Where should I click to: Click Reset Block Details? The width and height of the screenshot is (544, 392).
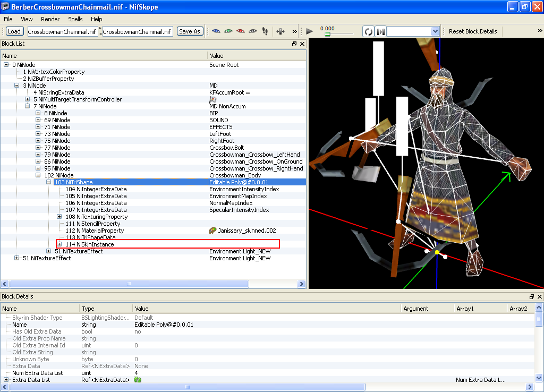472,31
